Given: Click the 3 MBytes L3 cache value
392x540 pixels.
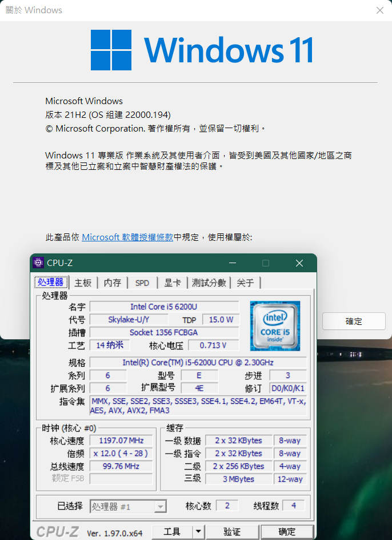Looking at the screenshot, I should tap(238, 479).
